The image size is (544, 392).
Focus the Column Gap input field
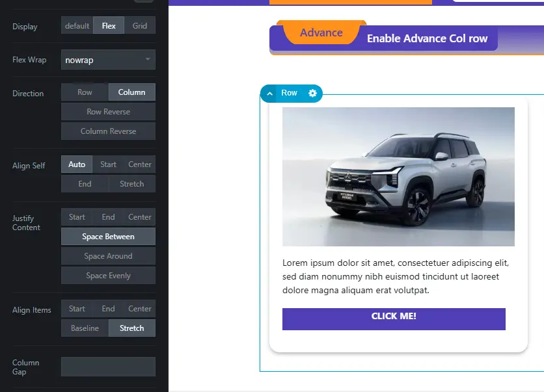coord(108,367)
